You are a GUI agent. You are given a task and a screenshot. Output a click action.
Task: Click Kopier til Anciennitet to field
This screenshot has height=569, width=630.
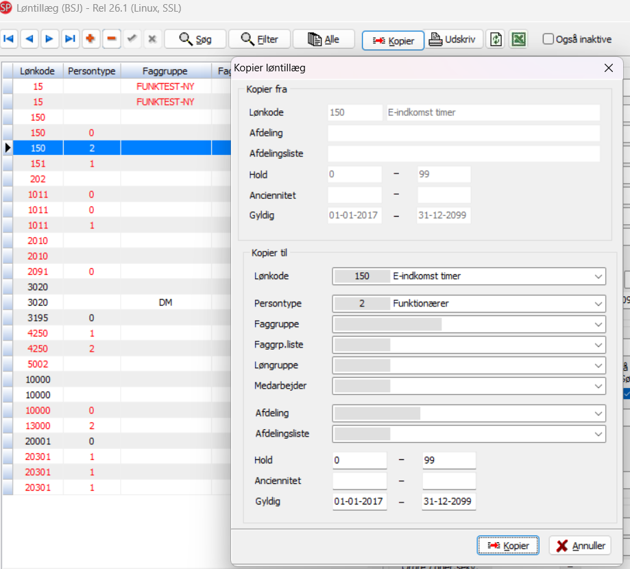tap(449, 481)
